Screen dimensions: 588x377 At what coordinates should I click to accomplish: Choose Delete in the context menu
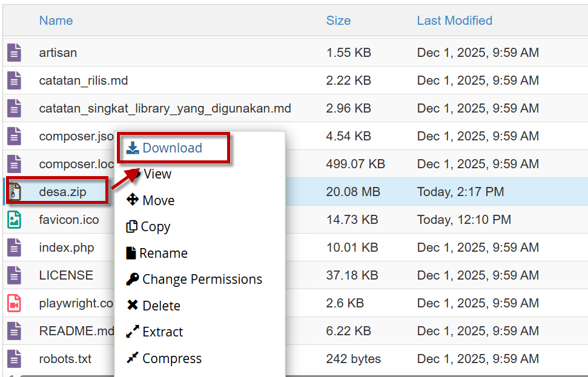tap(161, 306)
